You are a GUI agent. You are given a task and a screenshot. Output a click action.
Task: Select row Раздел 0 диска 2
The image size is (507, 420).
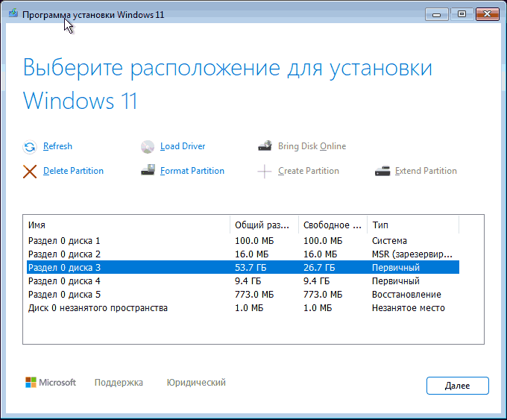[243, 254]
